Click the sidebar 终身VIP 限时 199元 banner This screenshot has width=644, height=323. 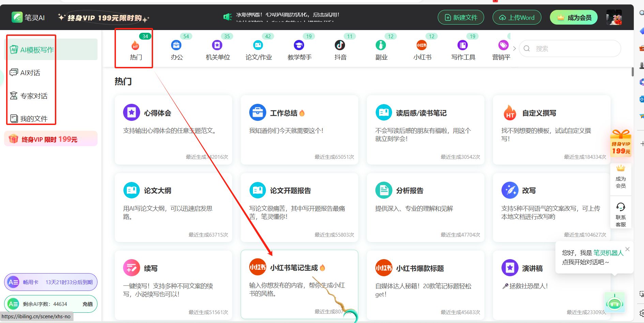point(51,139)
